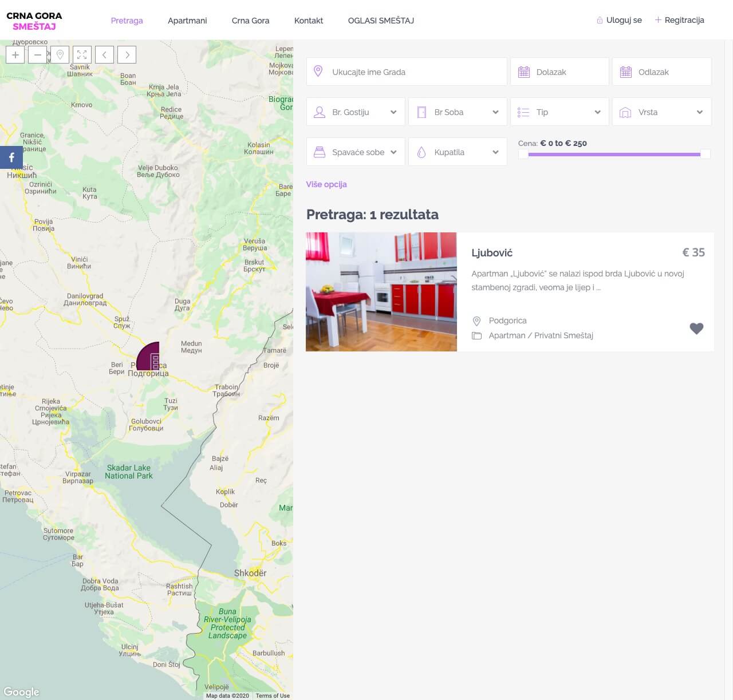Expand the Br Soba dropdown

[x=458, y=112]
